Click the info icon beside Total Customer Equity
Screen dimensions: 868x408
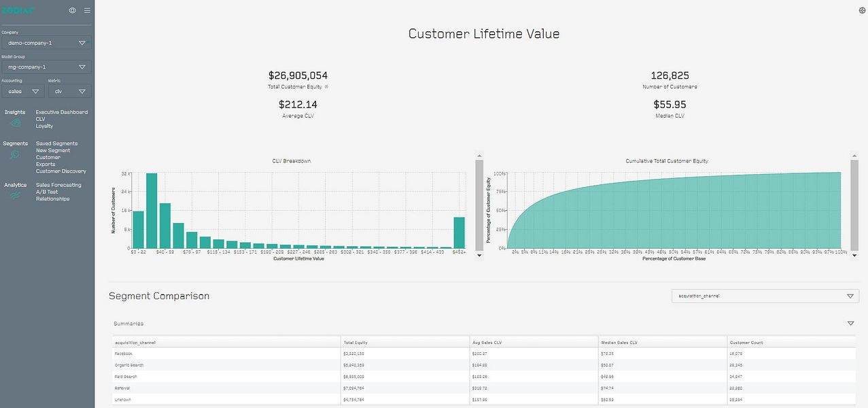326,87
